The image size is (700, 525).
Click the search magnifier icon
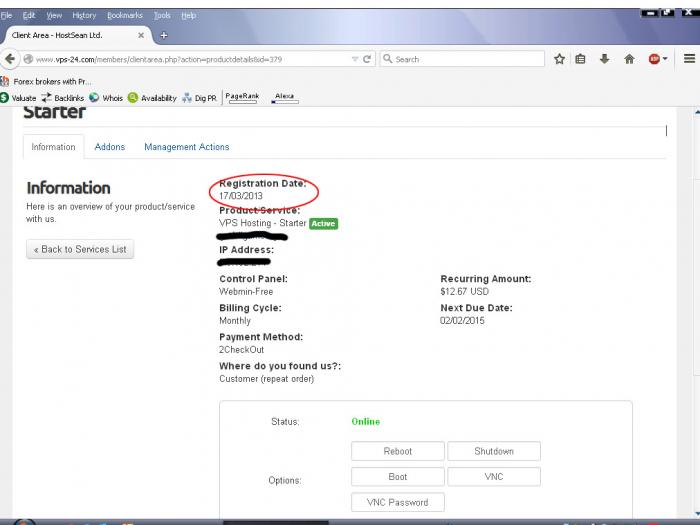pyautogui.click(x=388, y=59)
